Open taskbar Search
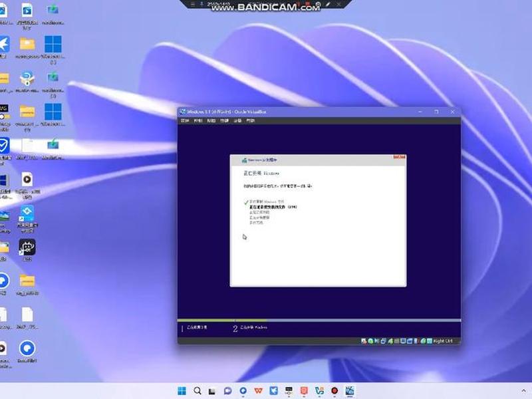The image size is (532, 399). [198, 391]
